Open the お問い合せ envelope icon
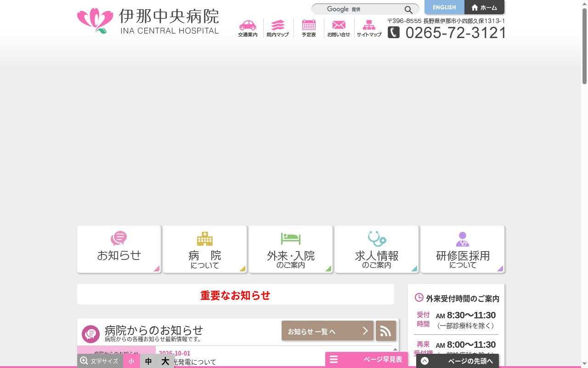 coord(339,28)
